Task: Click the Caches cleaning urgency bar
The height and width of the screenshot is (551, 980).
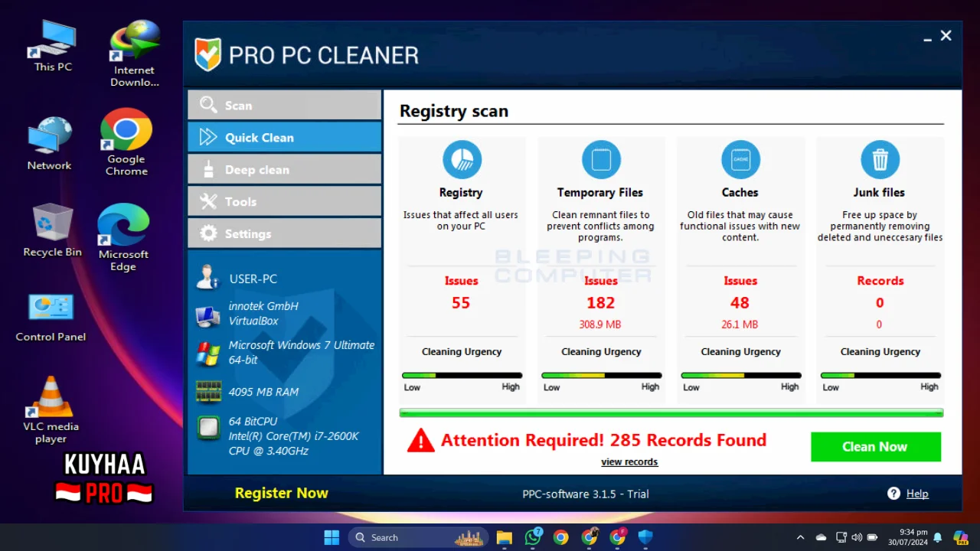Action: [740, 376]
